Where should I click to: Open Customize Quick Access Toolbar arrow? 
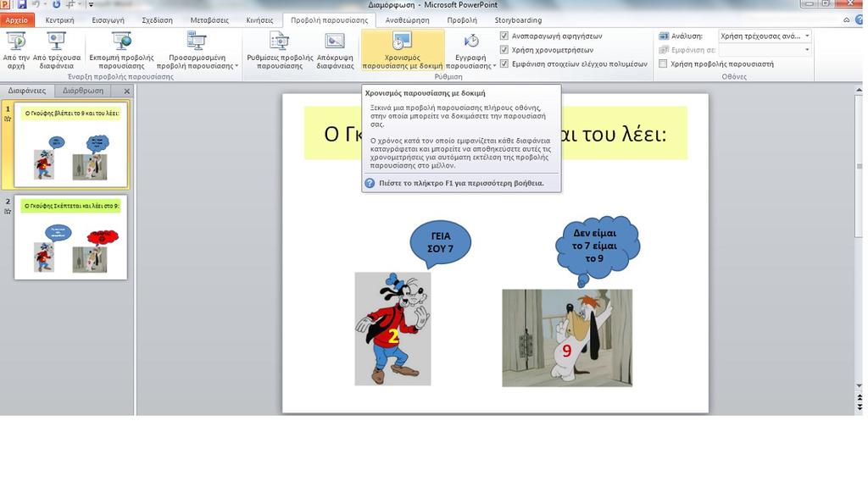coord(91,5)
